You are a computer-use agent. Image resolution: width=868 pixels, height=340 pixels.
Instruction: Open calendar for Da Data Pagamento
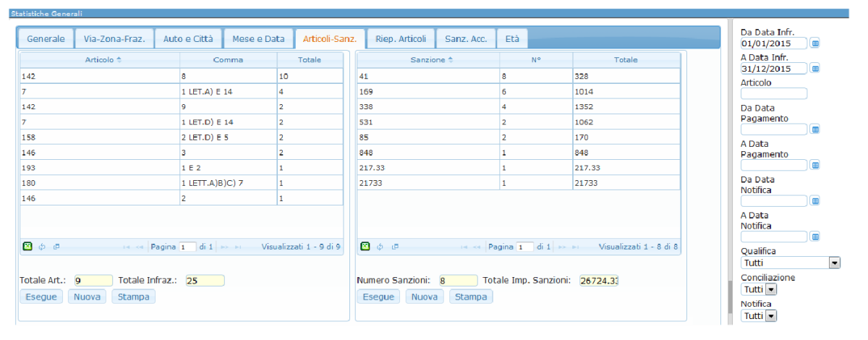(x=815, y=129)
